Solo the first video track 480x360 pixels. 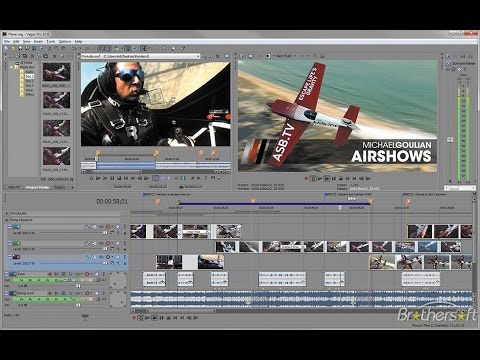(125, 227)
